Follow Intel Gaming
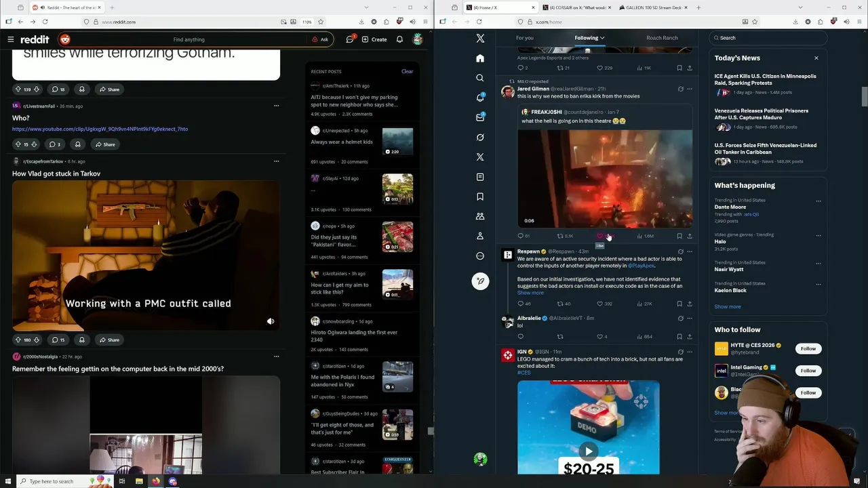 [808, 371]
